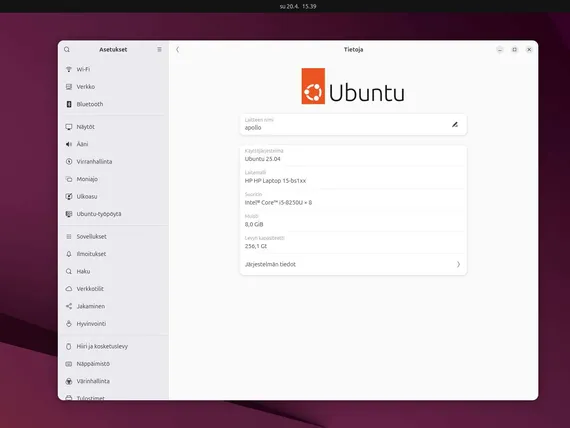Open Ulkoasu appearance settings

113,196
